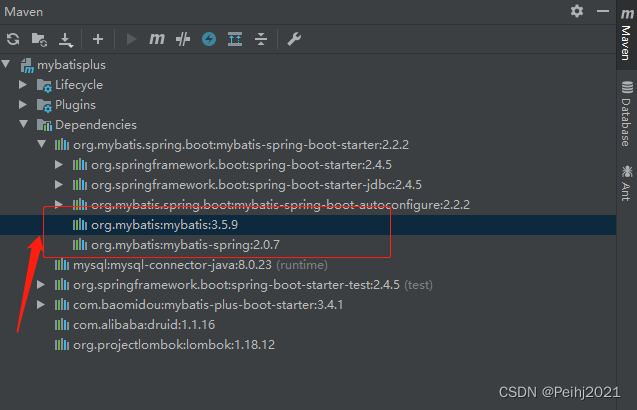Select mybatisplus project label
The height and width of the screenshot is (410, 637).
(x=72, y=65)
